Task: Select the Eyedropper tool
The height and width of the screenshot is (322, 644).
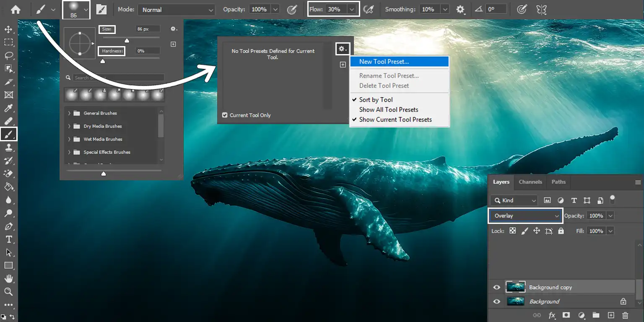Action: click(x=8, y=109)
